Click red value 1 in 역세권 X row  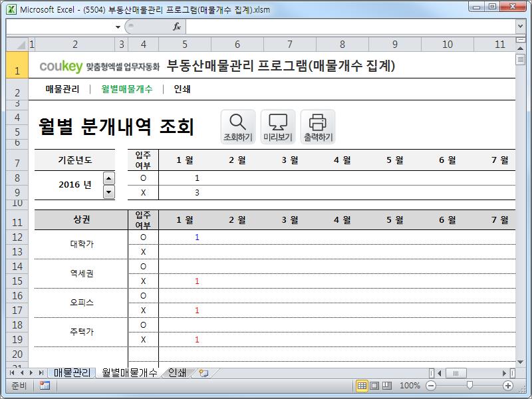pos(197,281)
